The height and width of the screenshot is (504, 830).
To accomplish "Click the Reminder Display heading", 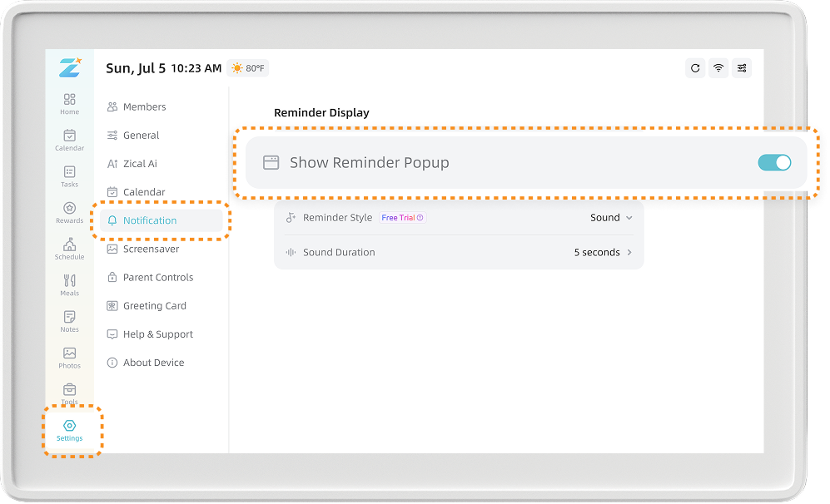I will tap(322, 112).
